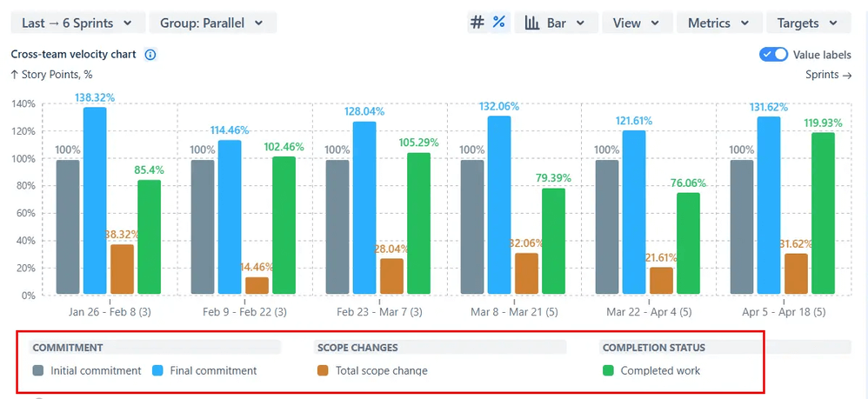Image resolution: width=868 pixels, height=399 pixels.
Task: Open the Targets menu
Action: [x=808, y=23]
